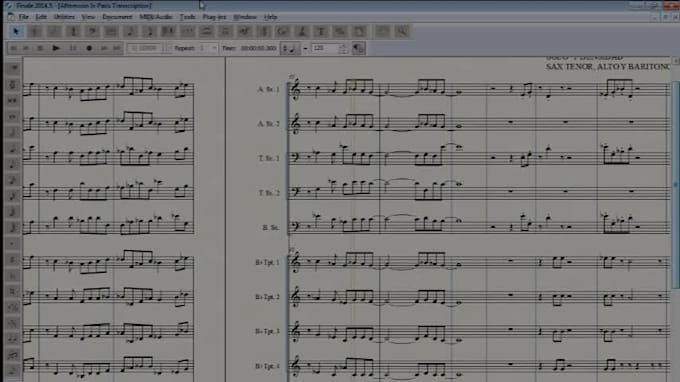Click the B. Sx. staff label
Image resolution: width=680 pixels, height=382 pixels.
coord(271,227)
